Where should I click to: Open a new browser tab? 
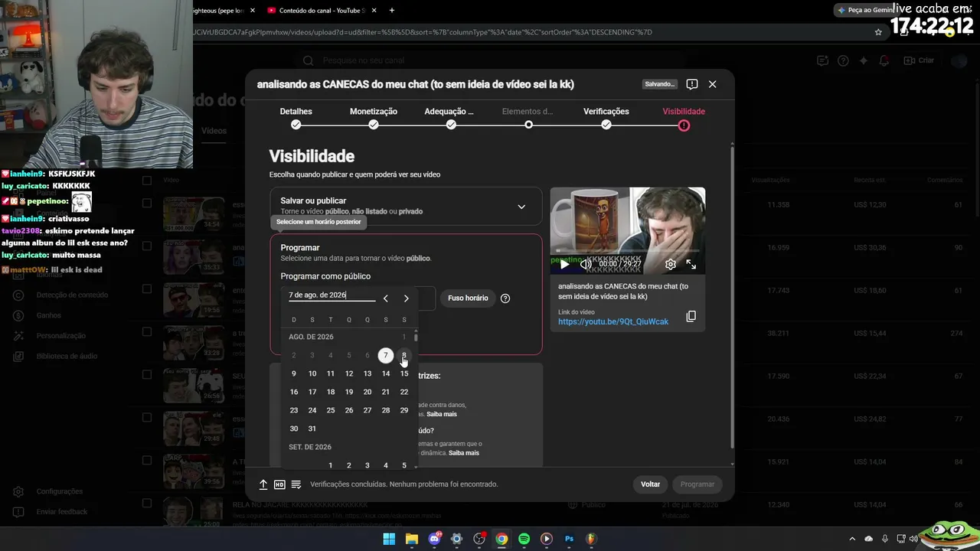392,10
